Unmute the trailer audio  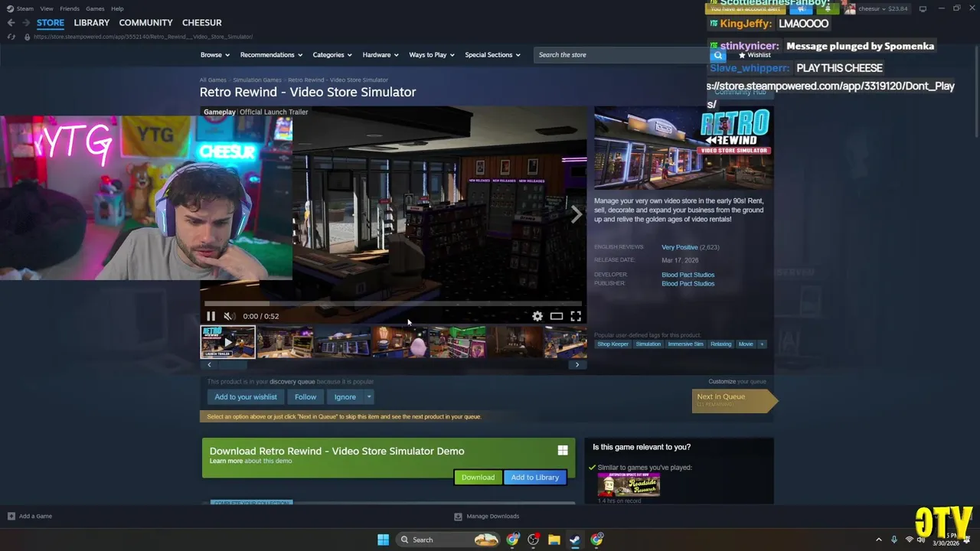pyautogui.click(x=228, y=316)
